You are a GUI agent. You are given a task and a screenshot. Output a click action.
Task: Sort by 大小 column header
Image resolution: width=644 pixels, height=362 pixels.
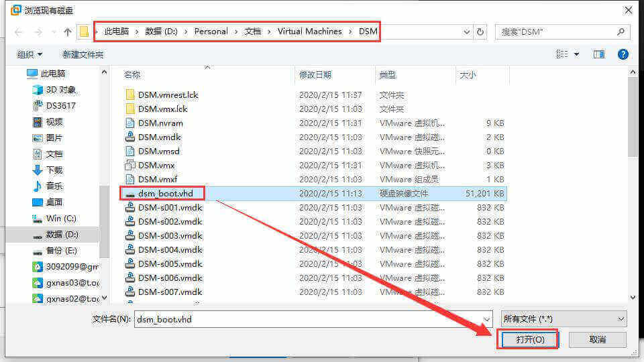pyautogui.click(x=468, y=74)
